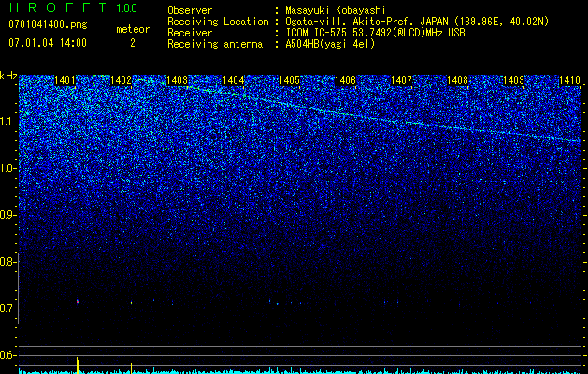
Task: Click the 1403 time marker
Action: (x=177, y=80)
